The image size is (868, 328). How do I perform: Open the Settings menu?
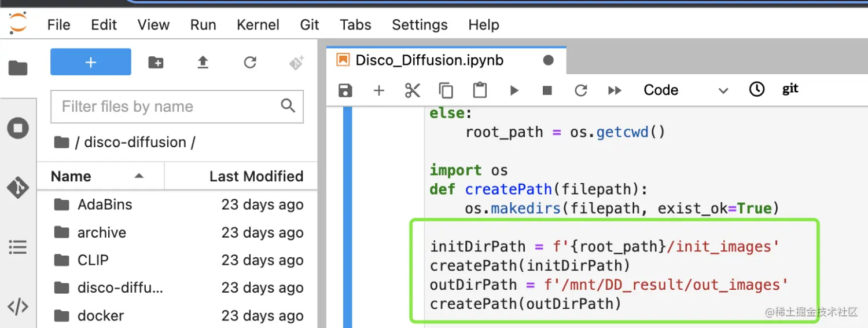[x=420, y=25]
